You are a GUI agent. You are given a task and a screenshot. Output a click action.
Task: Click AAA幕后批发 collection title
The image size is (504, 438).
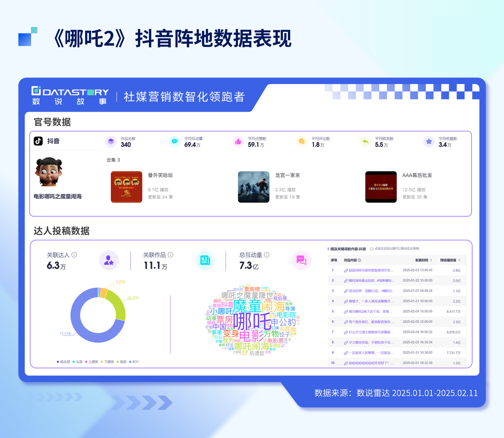click(417, 175)
